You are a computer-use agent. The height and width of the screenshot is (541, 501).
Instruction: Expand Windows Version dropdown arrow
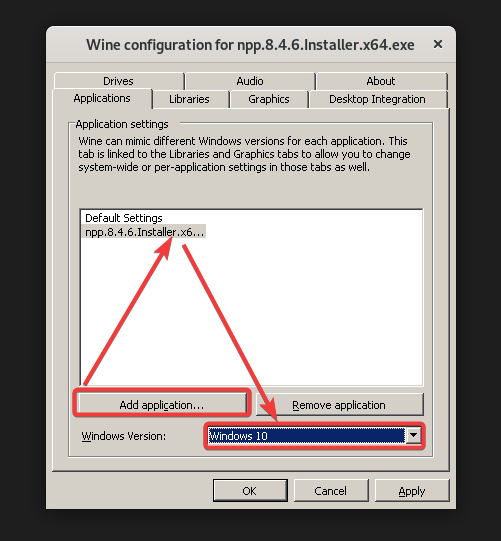pos(413,435)
